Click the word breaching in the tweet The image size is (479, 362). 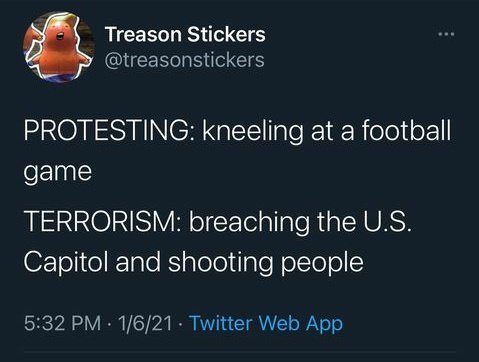click(249, 223)
